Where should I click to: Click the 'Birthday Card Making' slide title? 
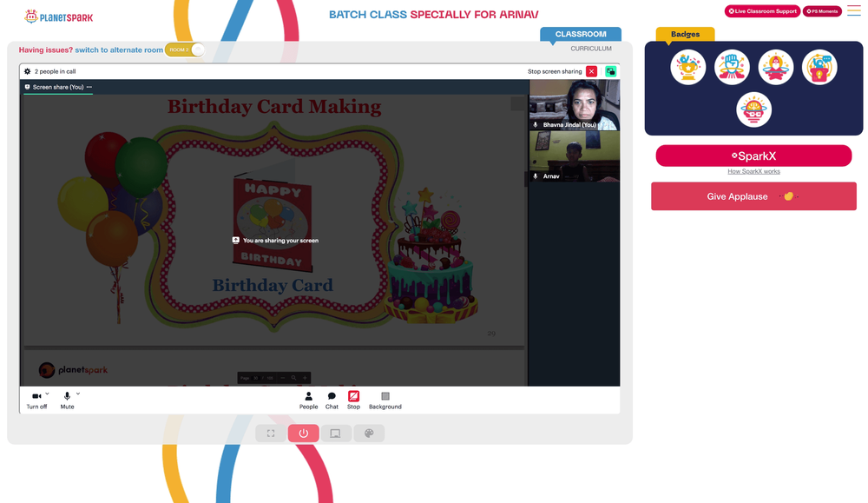[x=274, y=106]
